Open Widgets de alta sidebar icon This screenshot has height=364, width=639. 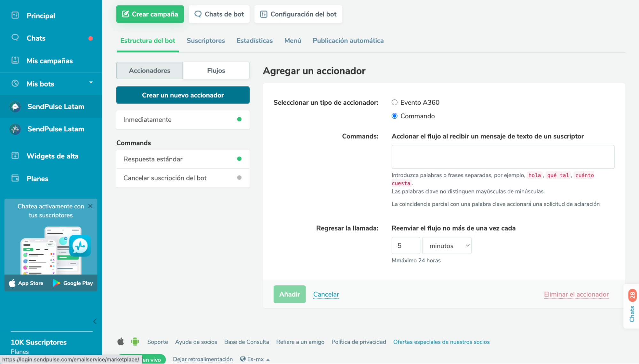(15, 156)
